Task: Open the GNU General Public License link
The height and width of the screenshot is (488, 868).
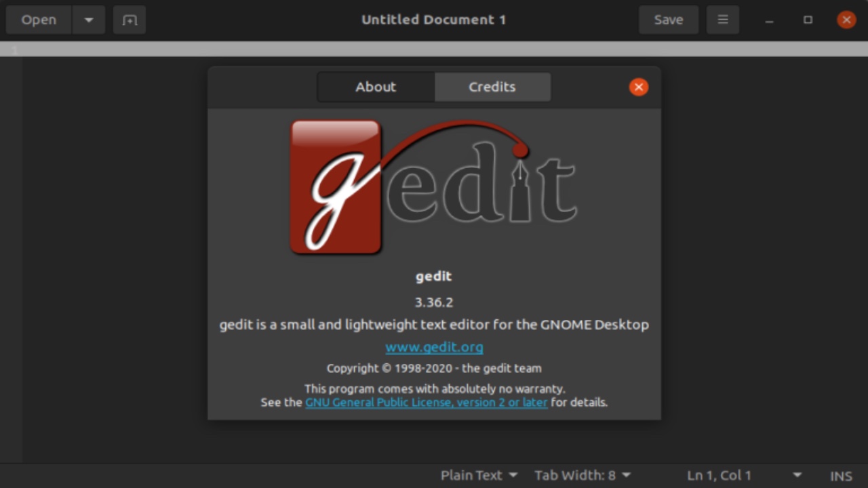Action: [426, 403]
